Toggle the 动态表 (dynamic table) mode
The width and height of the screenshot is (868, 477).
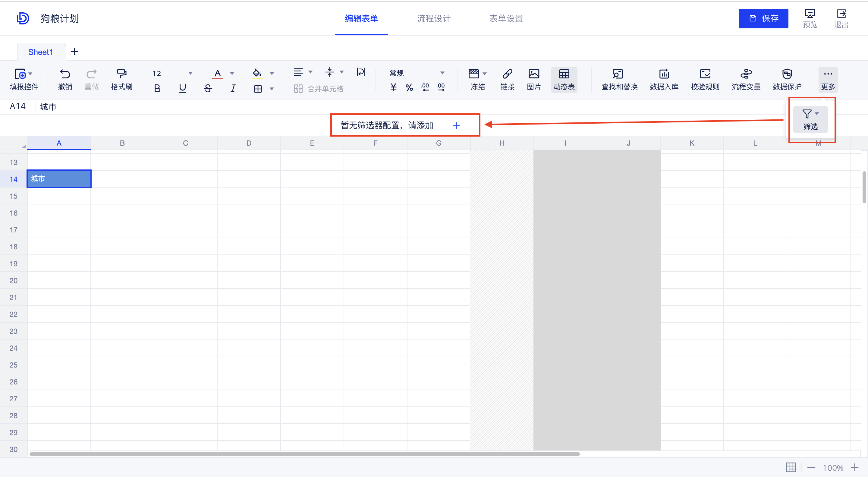coord(564,80)
